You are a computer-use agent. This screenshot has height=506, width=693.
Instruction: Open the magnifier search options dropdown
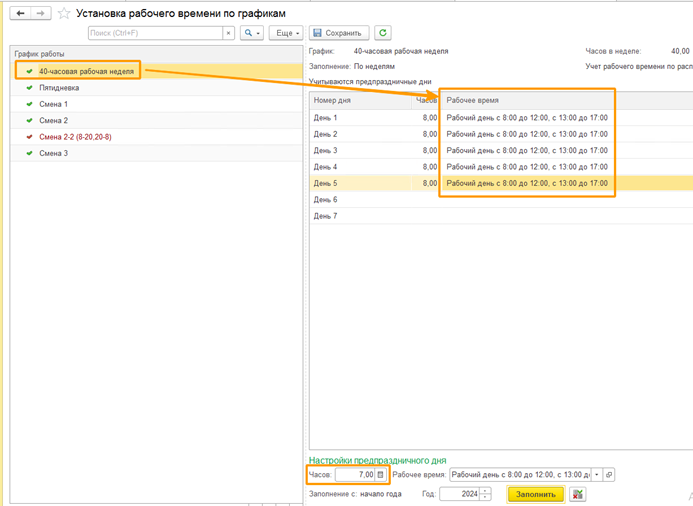point(251,33)
